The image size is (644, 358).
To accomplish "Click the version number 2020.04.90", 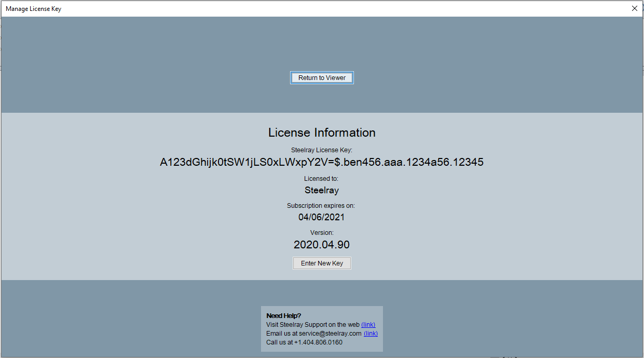I will 322,245.
